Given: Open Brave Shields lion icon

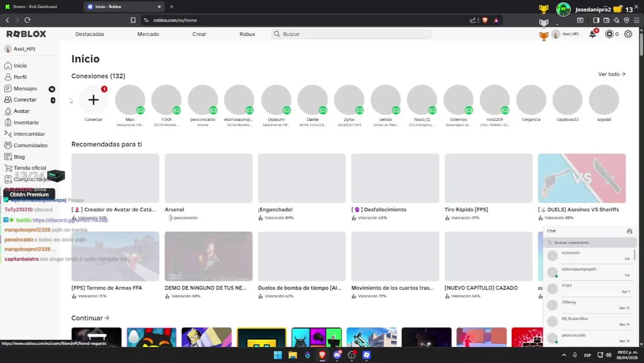Looking at the screenshot, I should (485, 20).
